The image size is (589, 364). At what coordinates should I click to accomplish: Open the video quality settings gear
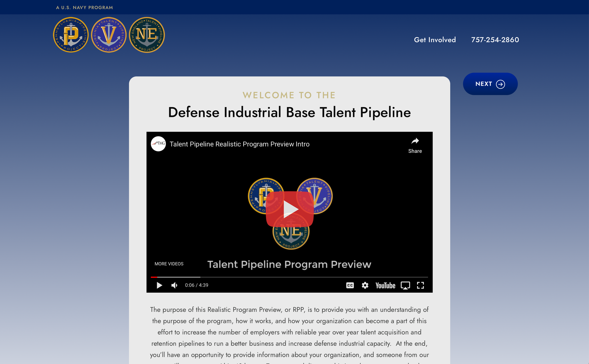(365, 285)
